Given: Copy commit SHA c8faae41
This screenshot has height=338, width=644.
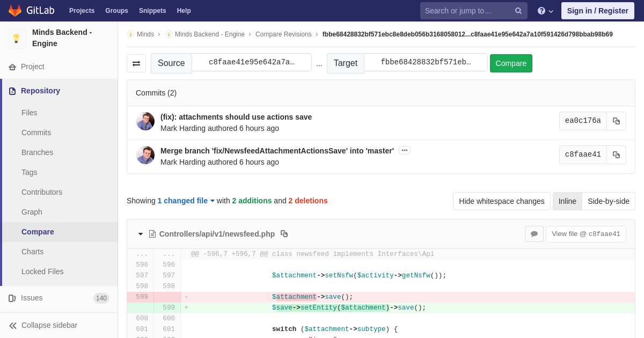Looking at the screenshot, I should (x=616, y=155).
